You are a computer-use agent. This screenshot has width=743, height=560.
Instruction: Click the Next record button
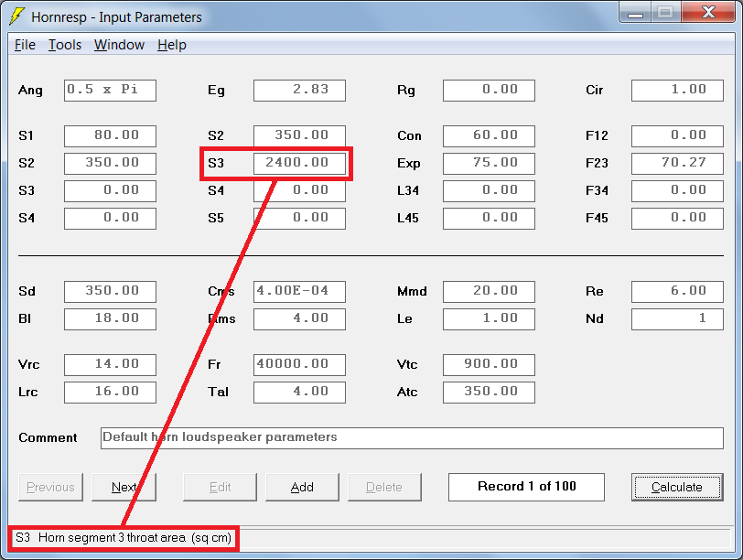point(124,487)
